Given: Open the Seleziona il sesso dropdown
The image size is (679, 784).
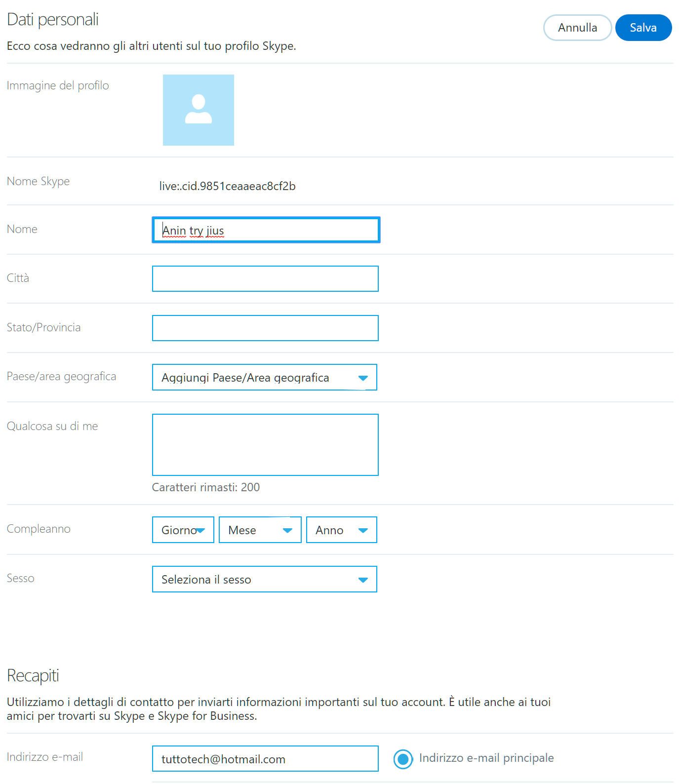Looking at the screenshot, I should (264, 580).
